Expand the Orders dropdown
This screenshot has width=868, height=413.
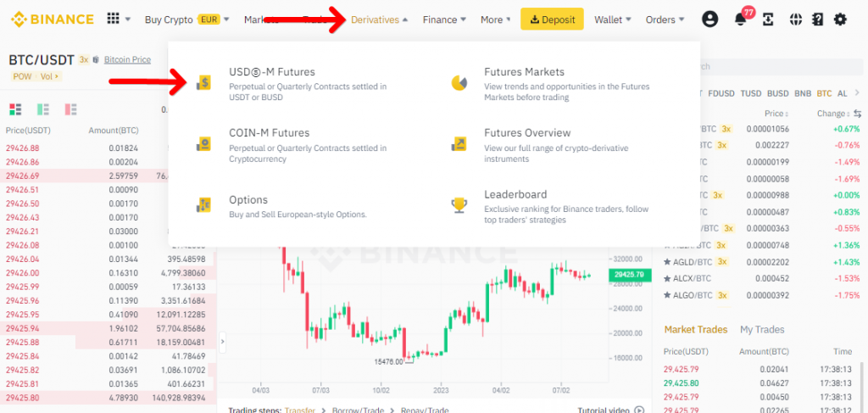(x=665, y=20)
